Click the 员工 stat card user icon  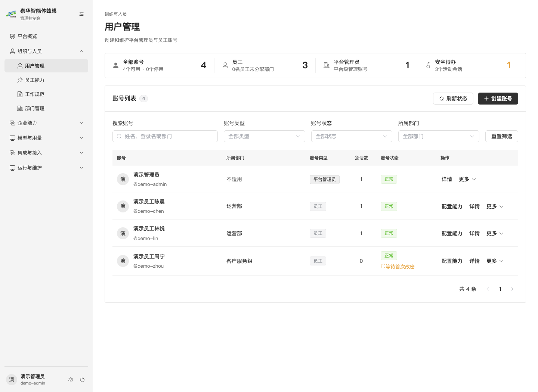pos(225,65)
